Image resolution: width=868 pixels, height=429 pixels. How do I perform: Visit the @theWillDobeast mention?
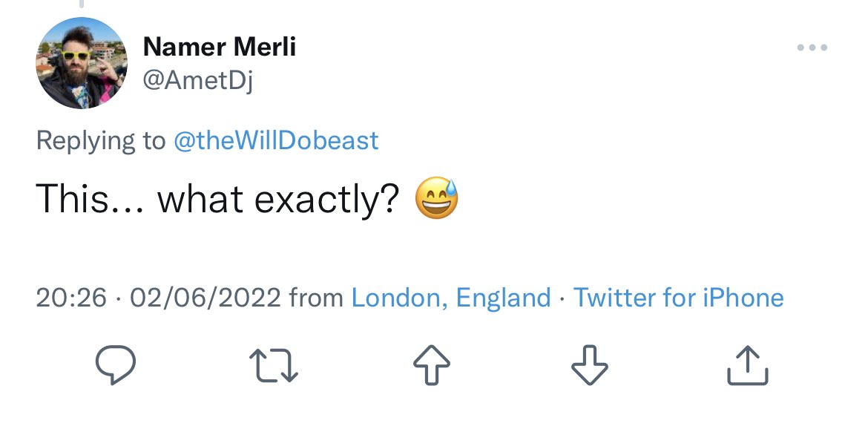coord(275,140)
